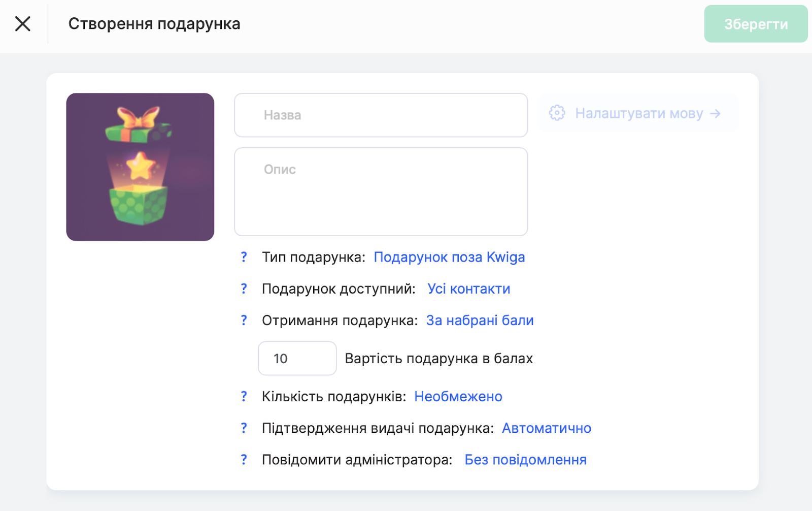Click help icon next to Повідомити адміністратора
Viewport: 812px width, 511px height.
click(x=244, y=459)
